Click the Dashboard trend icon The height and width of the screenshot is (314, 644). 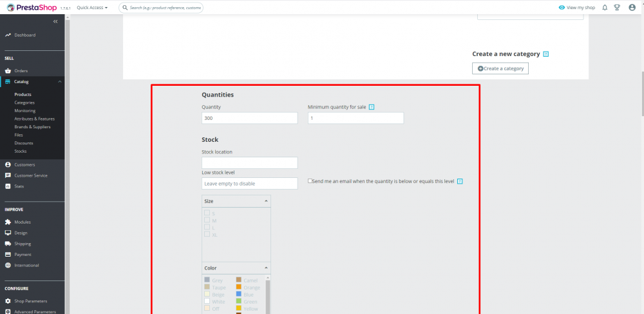click(8, 35)
